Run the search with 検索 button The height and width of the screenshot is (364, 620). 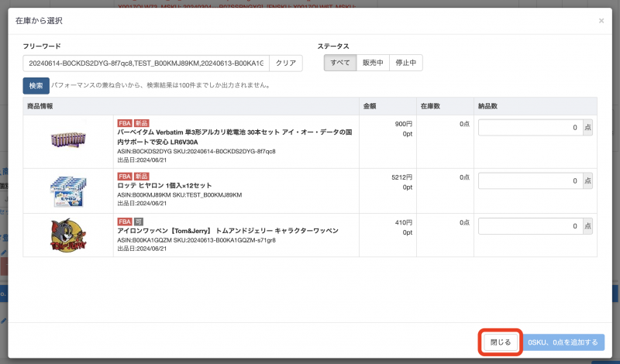[x=36, y=86]
